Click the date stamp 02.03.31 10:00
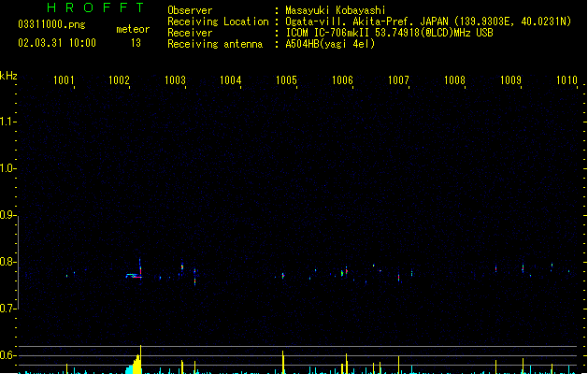The height and width of the screenshot is (374, 588). click(57, 43)
